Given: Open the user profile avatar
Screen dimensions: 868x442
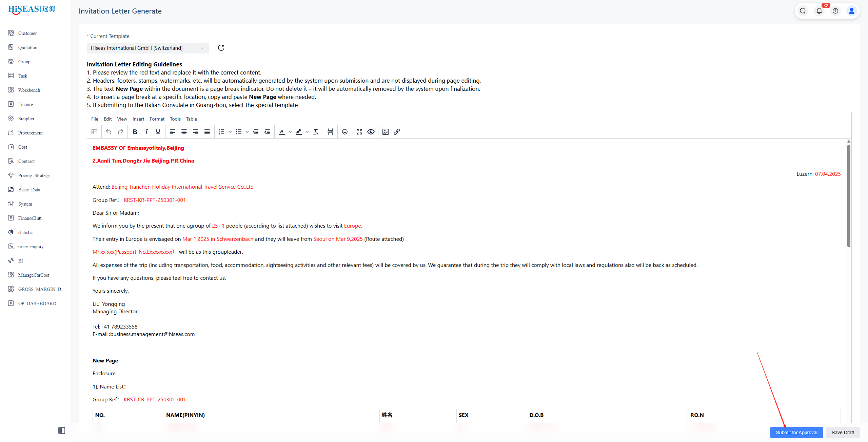Looking at the screenshot, I should click(852, 11).
